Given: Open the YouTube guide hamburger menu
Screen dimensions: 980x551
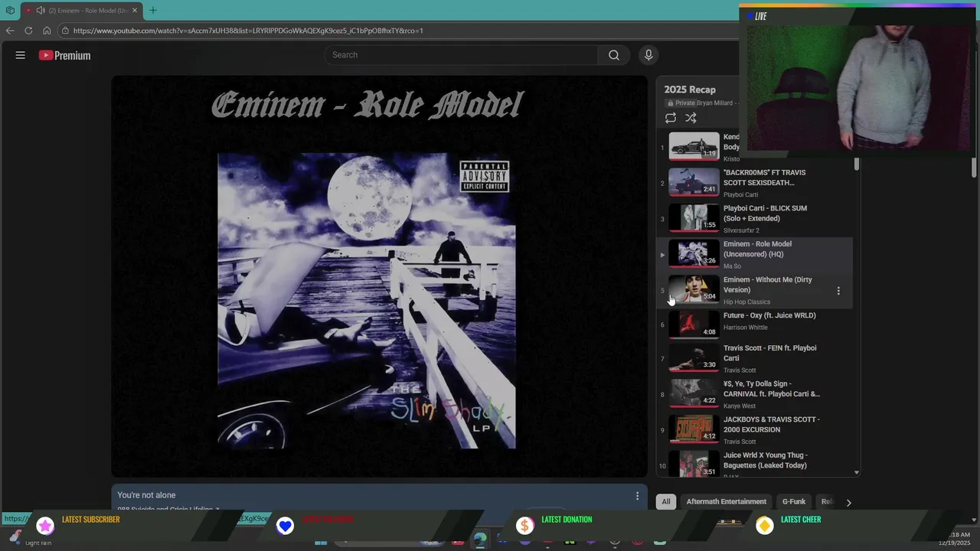Looking at the screenshot, I should [x=21, y=55].
